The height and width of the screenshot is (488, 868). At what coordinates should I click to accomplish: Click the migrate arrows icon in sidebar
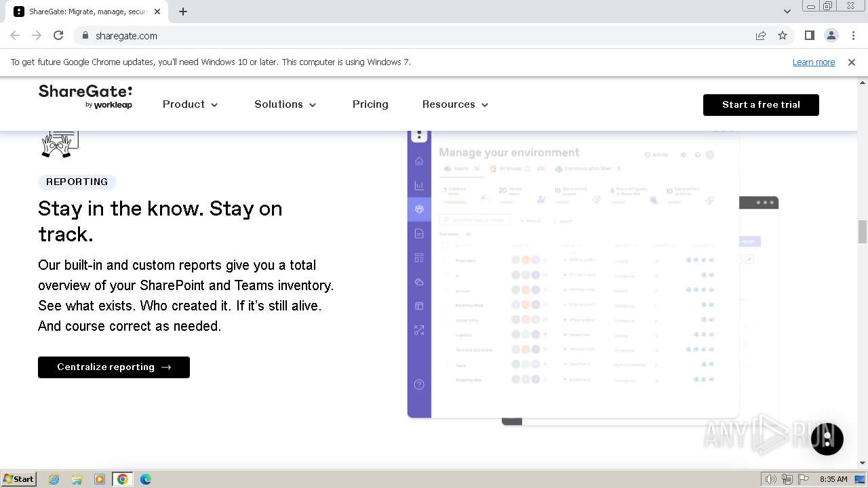[419, 331]
